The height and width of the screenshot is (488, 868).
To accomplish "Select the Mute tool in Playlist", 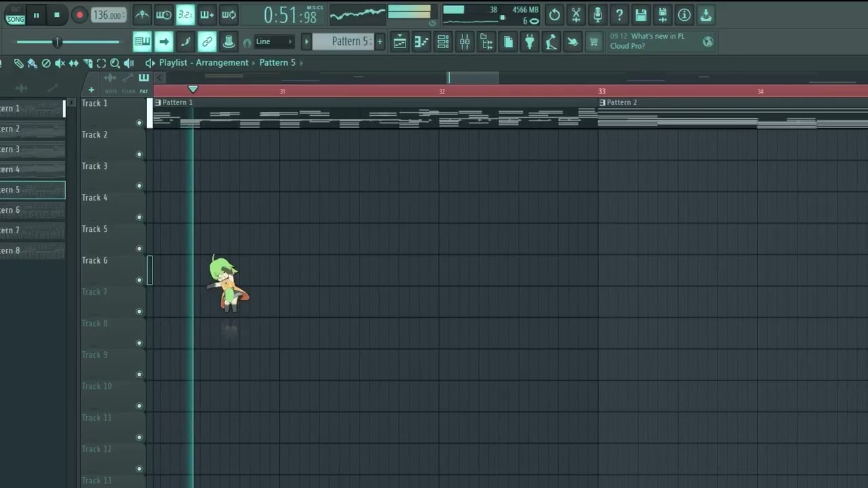I will tap(60, 63).
